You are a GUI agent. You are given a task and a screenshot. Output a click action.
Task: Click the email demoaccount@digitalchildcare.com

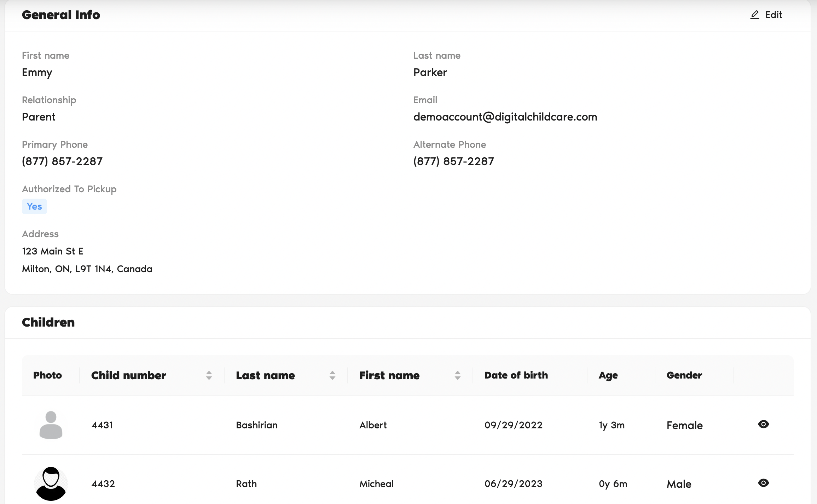505,117
